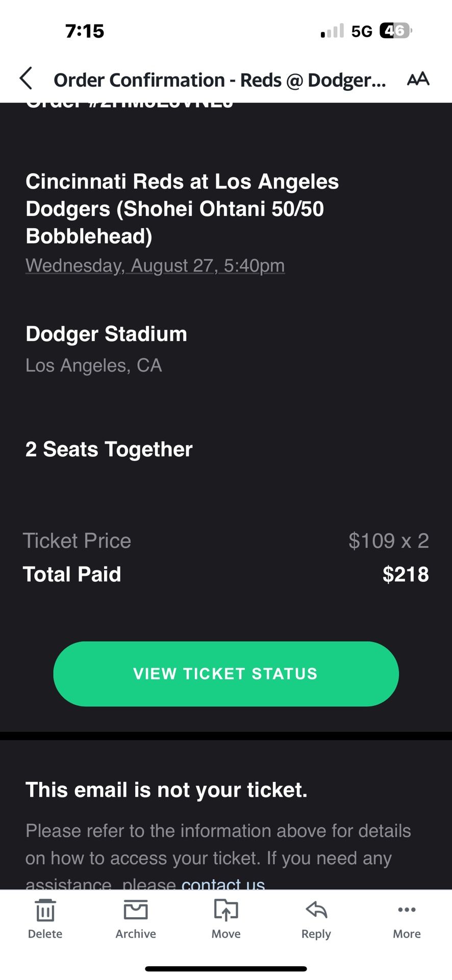Tap the 7:15 clock in status bar

tap(85, 31)
